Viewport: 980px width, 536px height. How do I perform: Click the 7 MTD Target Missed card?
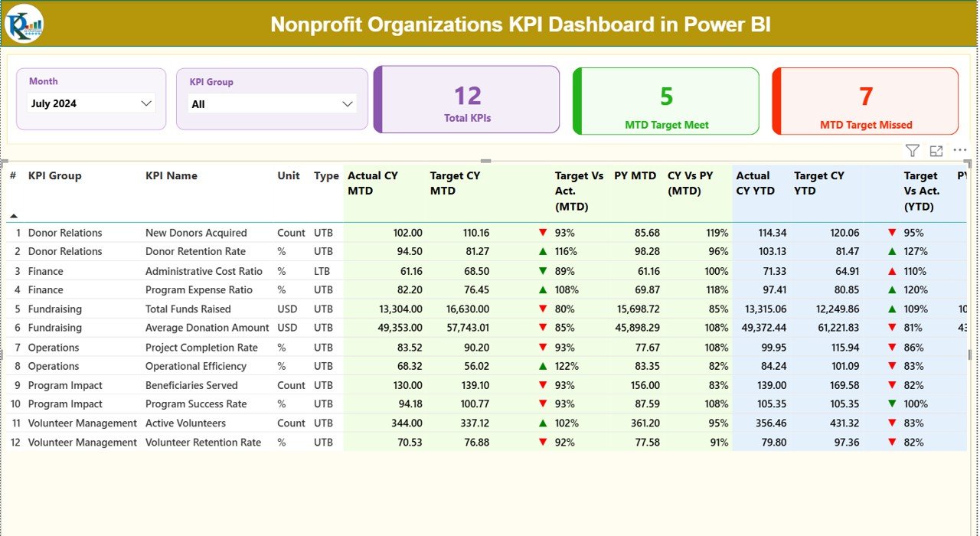[865, 100]
